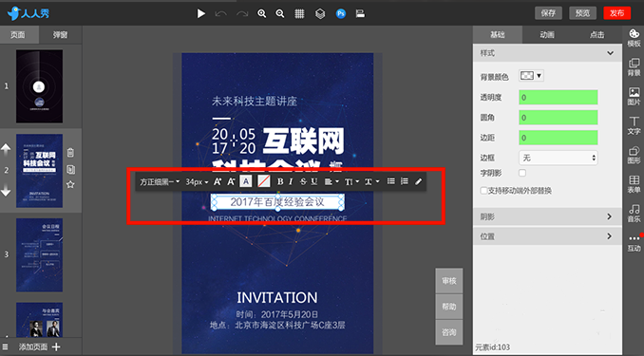Click the 圆角 corner radius input field

click(559, 118)
